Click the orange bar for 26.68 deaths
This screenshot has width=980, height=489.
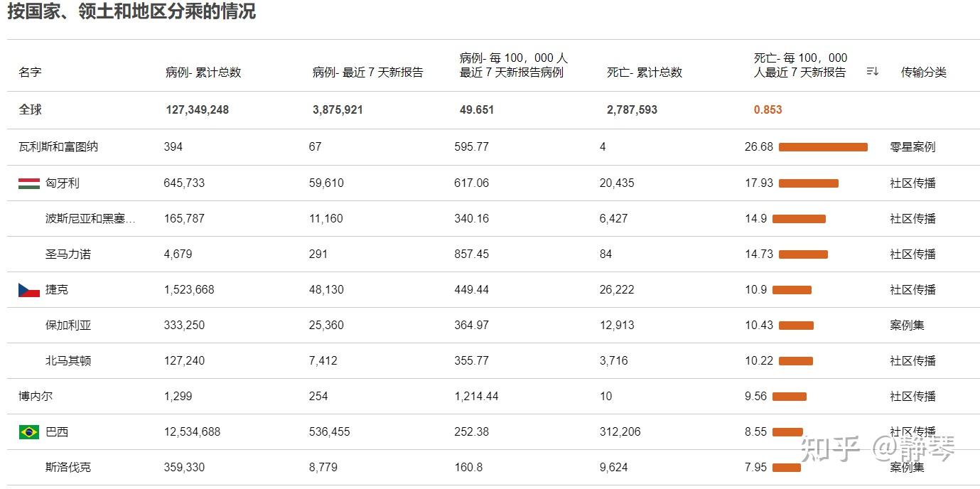pos(823,147)
